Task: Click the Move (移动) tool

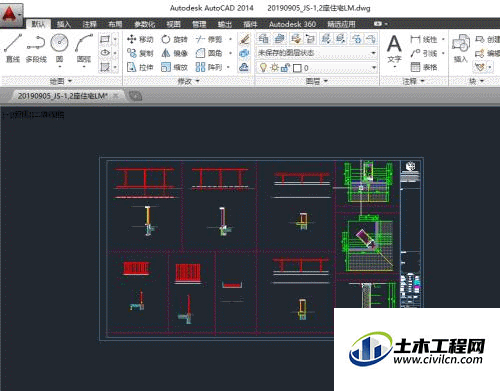Action: 140,39
